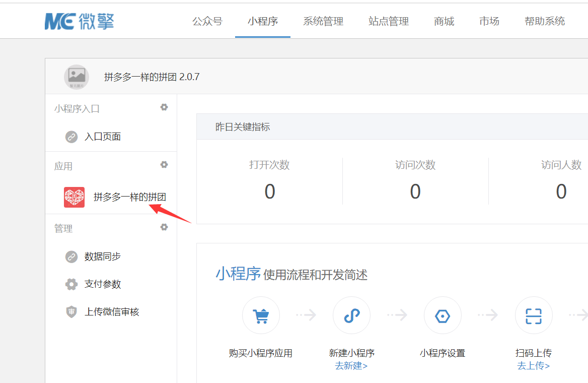This screenshot has height=383, width=588.
Task: Click the app placeholder image thumbnail
Action: coord(77,77)
